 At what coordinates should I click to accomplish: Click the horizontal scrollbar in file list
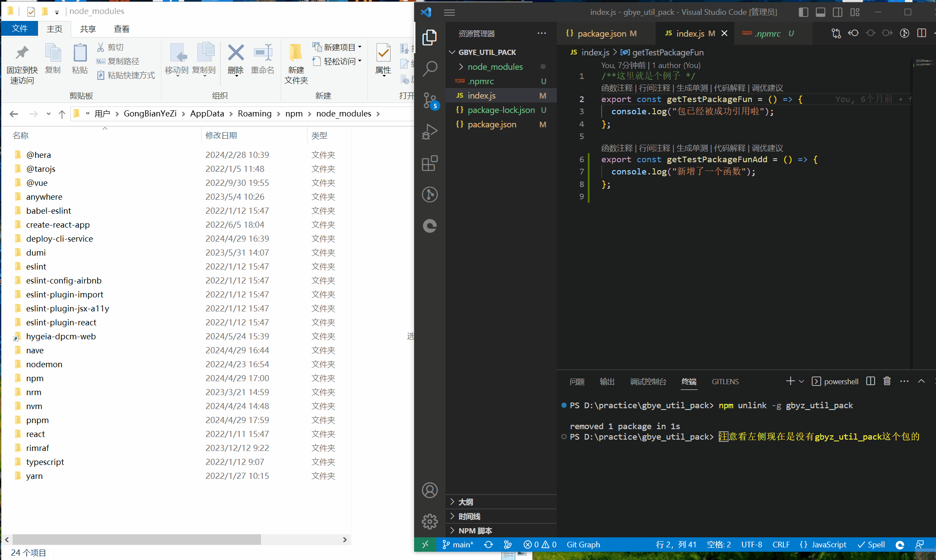[x=136, y=540]
